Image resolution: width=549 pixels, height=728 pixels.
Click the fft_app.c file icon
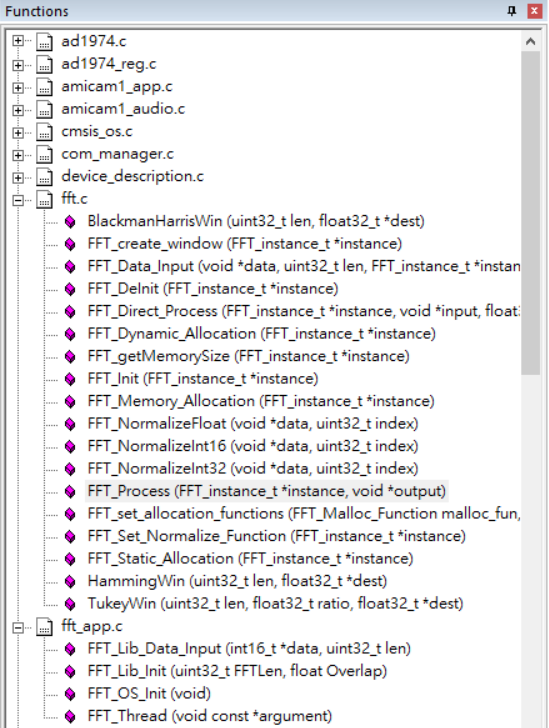pos(45,627)
